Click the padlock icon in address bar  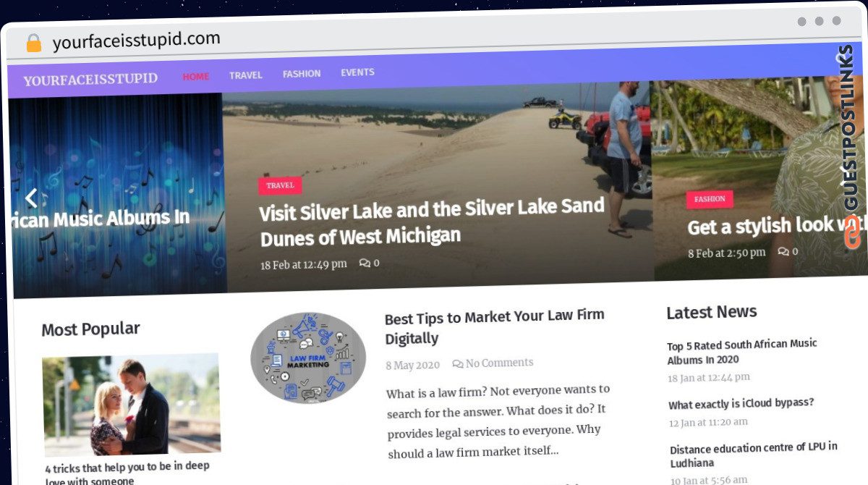pos(33,43)
